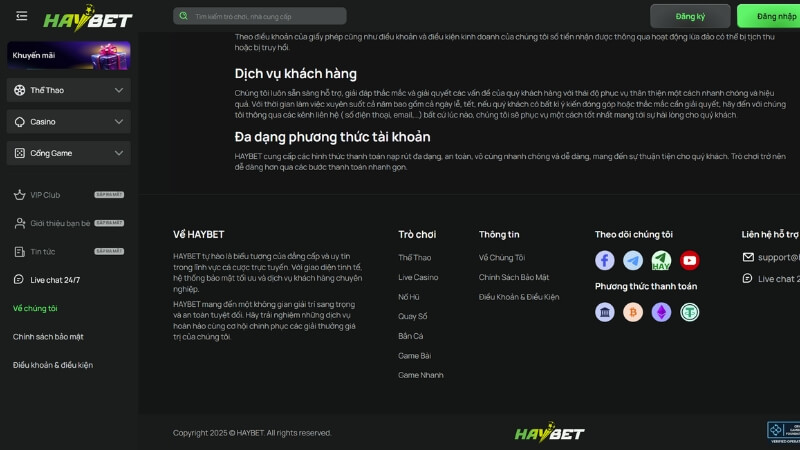Open the red YouTube icon

[689, 260]
